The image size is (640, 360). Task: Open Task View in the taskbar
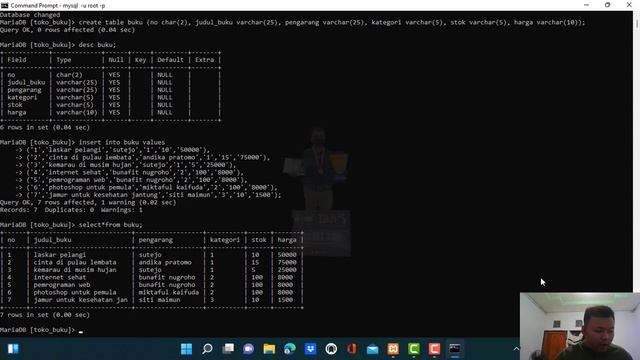(x=228, y=349)
